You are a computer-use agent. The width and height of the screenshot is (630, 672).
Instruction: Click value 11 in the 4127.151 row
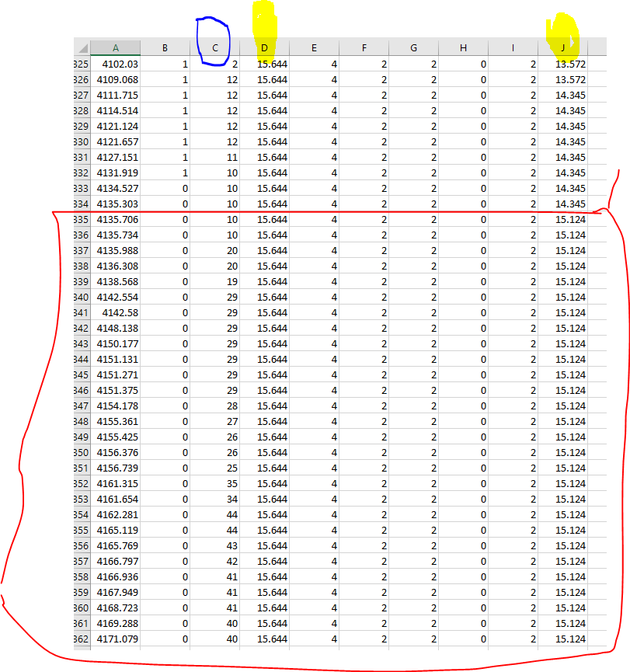point(214,157)
